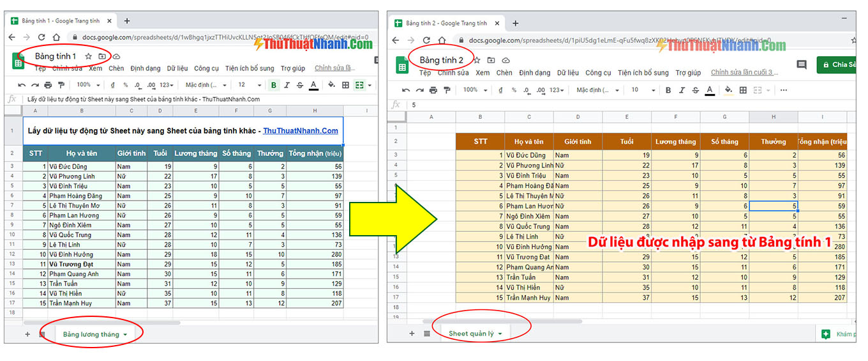Screen dimensions: 868x361
Task: Increase decimal places in Bảng tính 1
Action: [x=151, y=85]
